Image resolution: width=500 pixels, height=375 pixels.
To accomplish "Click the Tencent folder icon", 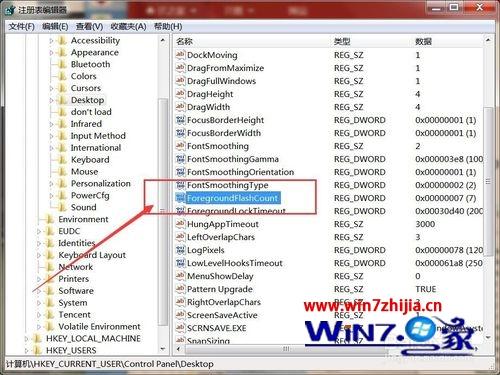I will [50, 314].
